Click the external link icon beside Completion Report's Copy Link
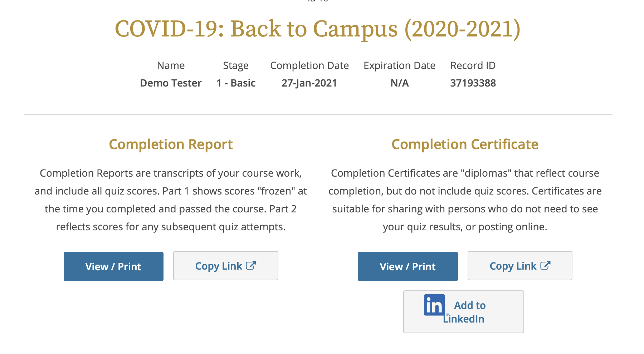 tap(251, 265)
